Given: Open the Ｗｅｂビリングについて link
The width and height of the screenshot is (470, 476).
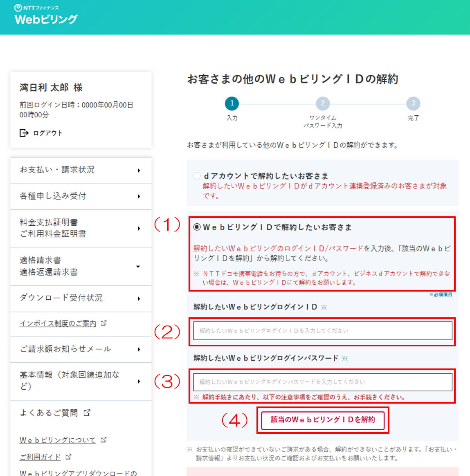Looking at the screenshot, I should click(58, 440).
